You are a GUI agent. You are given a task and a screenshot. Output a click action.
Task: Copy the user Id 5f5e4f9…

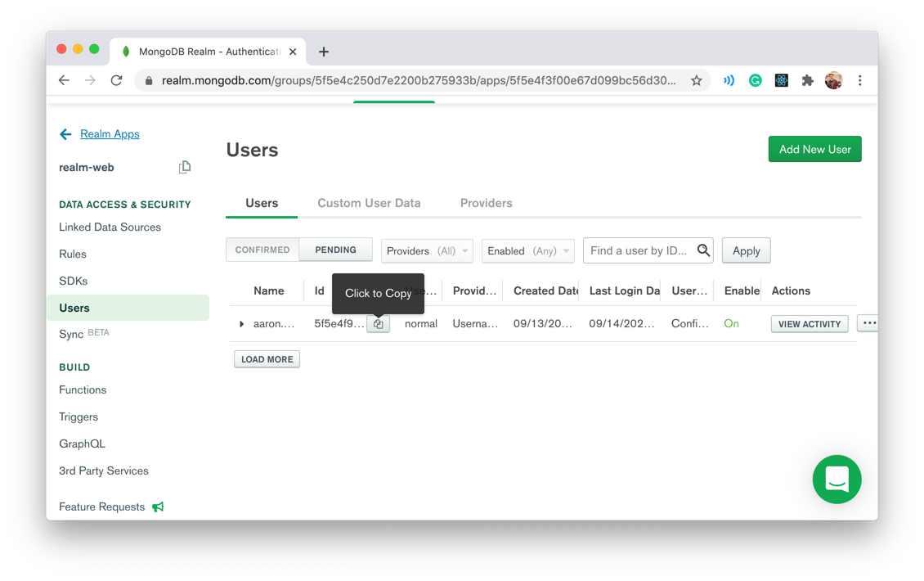coord(379,324)
